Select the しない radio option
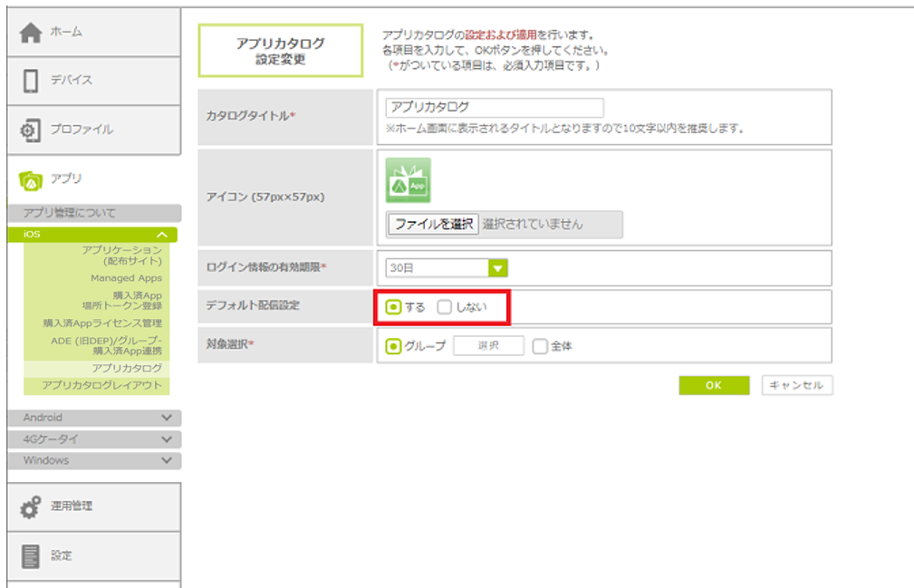The image size is (914, 588). [x=444, y=307]
